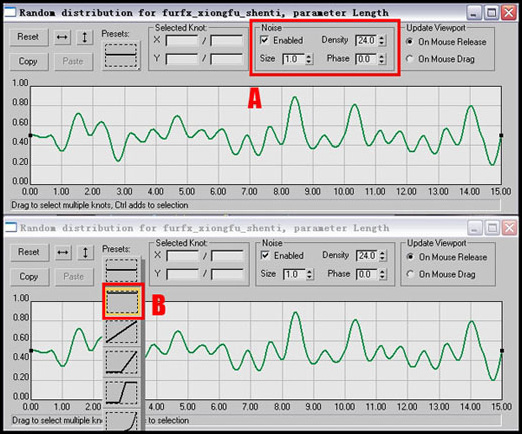Decrease Size with spinner down, top window
The image size is (522, 434).
tap(309, 62)
